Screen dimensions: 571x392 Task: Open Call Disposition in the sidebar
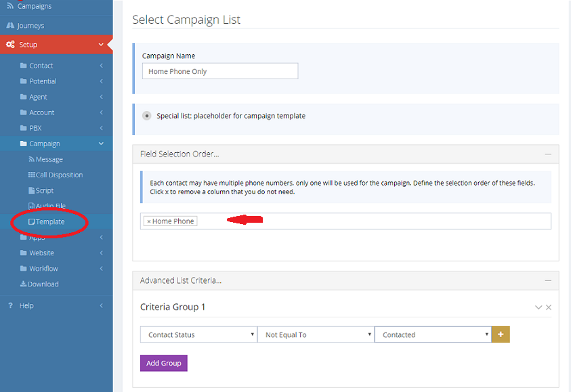pyautogui.click(x=58, y=175)
